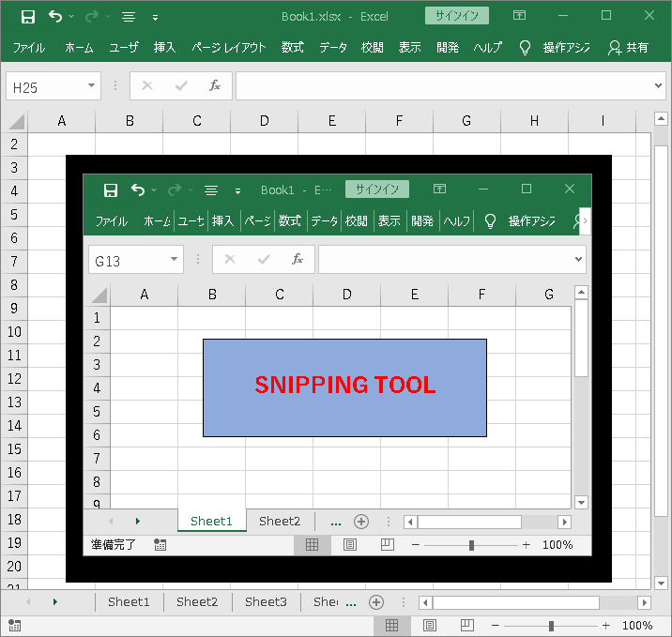Switch to Normal view in the bottom status bar
672x637 pixels.
pyautogui.click(x=391, y=626)
